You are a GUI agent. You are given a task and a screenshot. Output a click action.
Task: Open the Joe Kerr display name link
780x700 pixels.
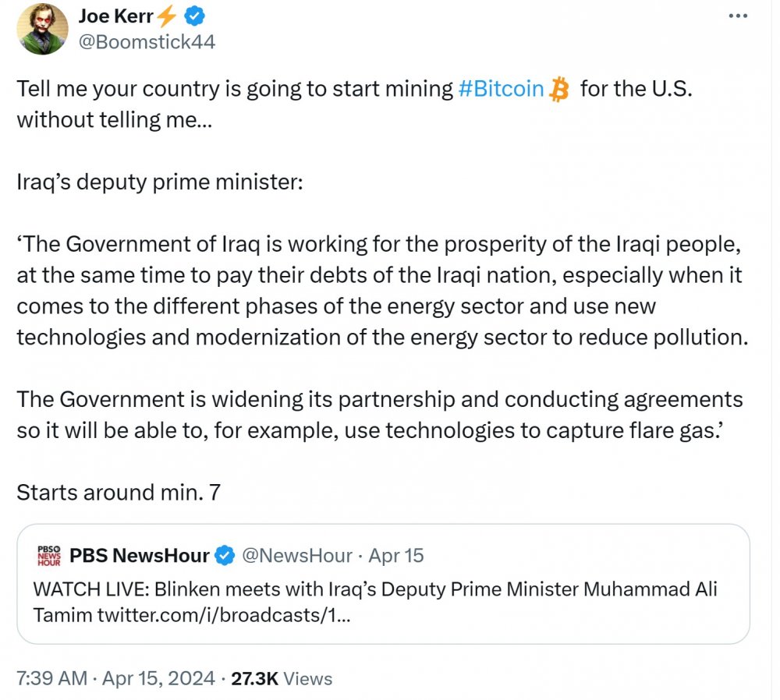115,16
